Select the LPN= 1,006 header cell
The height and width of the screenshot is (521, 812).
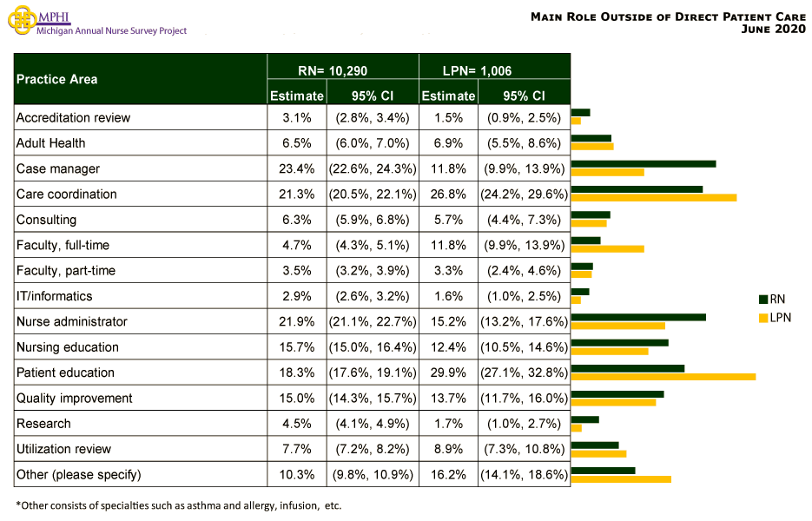point(494,70)
